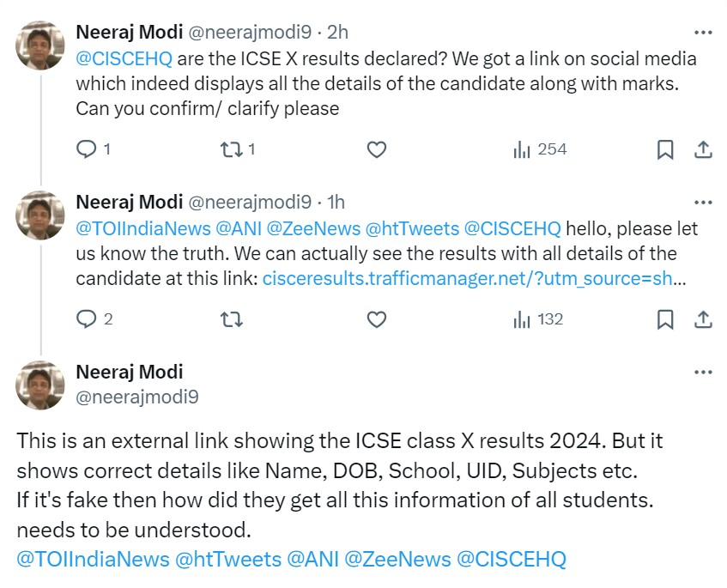Viewport: 727px width, 588px height.
Task: Open more options on the main tweet
Action: [x=702, y=373]
